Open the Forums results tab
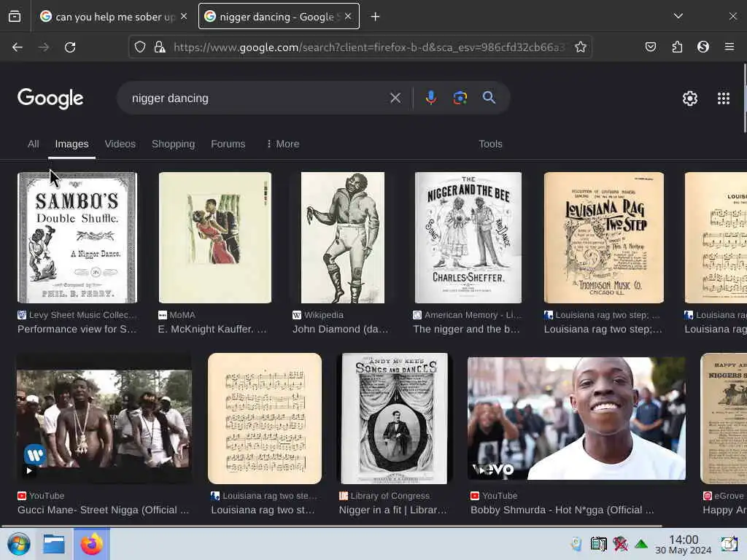 (228, 144)
